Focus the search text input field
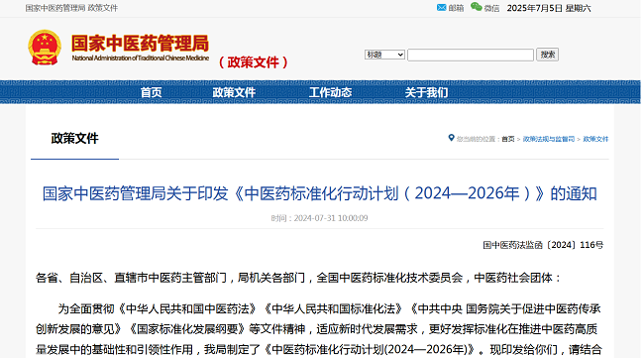 pyautogui.click(x=471, y=56)
